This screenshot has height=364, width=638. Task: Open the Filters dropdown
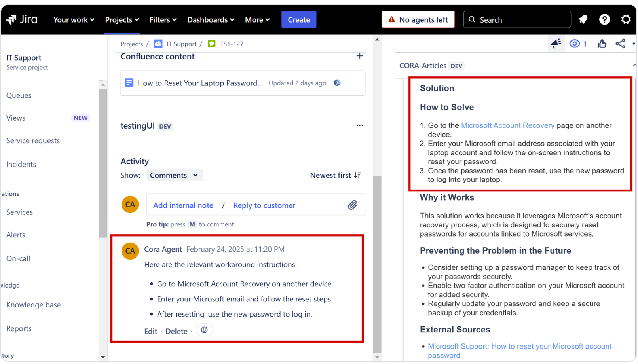(163, 20)
